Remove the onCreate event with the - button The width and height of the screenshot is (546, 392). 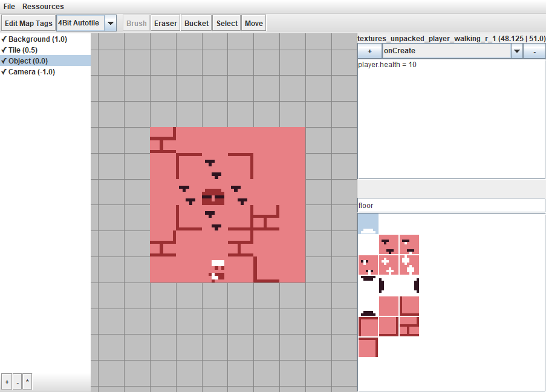[x=535, y=51]
